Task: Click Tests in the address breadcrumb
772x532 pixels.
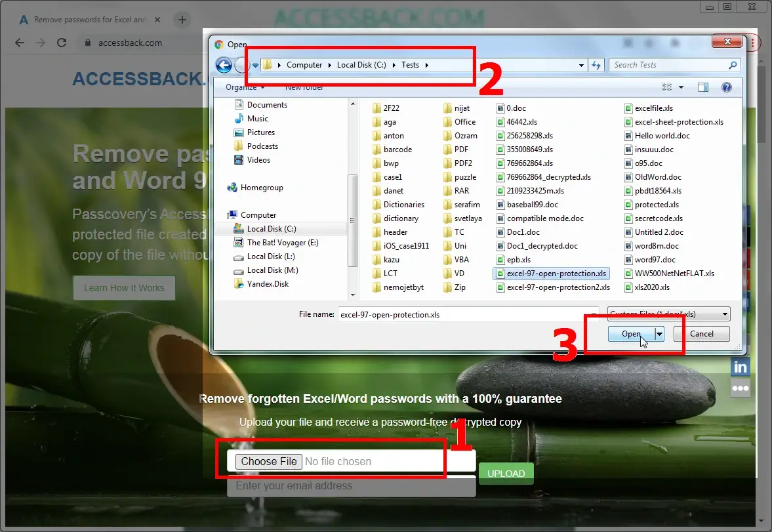Action: point(410,65)
